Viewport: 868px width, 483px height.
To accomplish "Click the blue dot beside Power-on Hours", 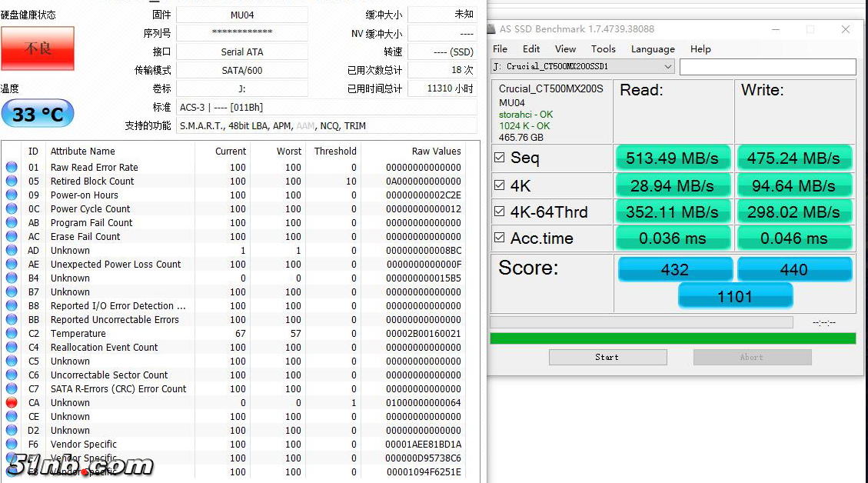I will [x=12, y=195].
